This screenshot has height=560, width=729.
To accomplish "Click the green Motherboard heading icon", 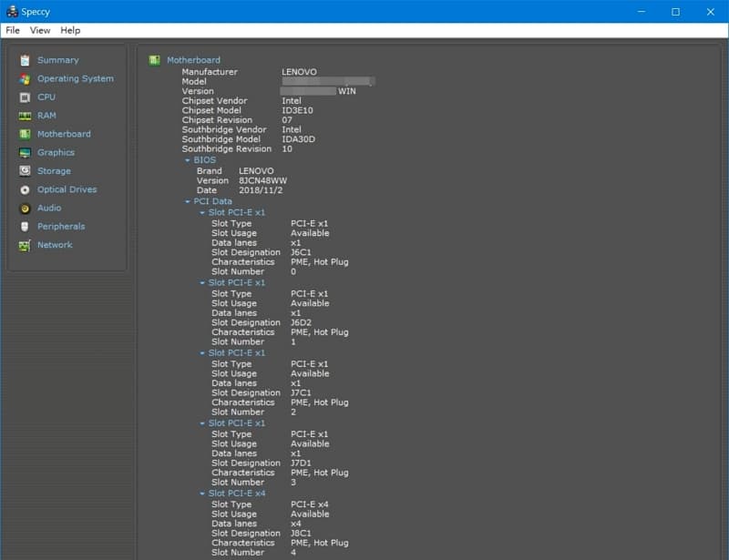I will [x=154, y=60].
